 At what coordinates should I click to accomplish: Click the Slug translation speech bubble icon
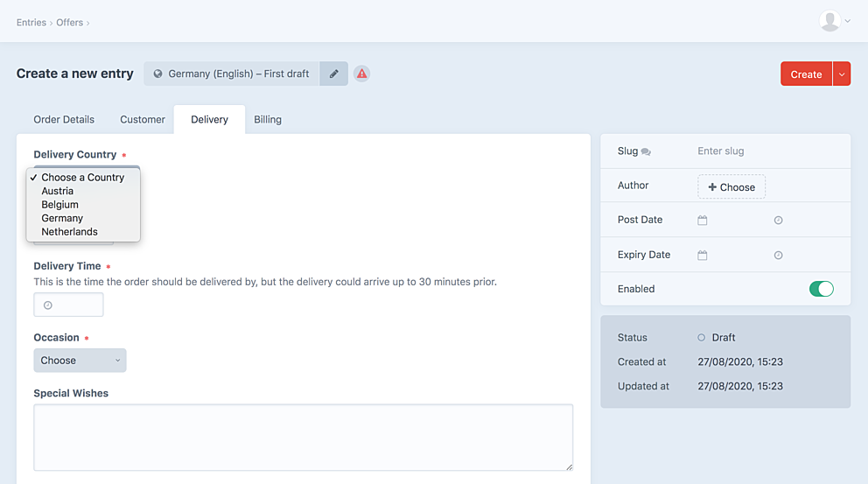646,151
